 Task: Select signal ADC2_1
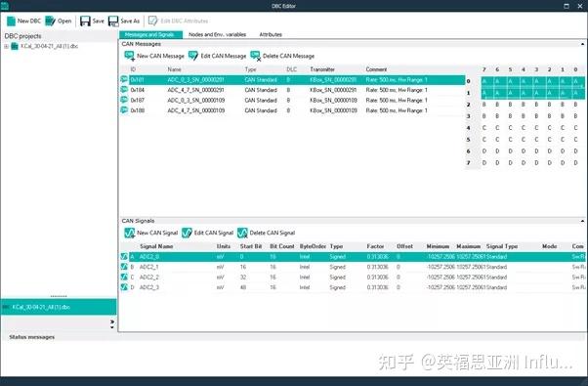tap(148, 267)
